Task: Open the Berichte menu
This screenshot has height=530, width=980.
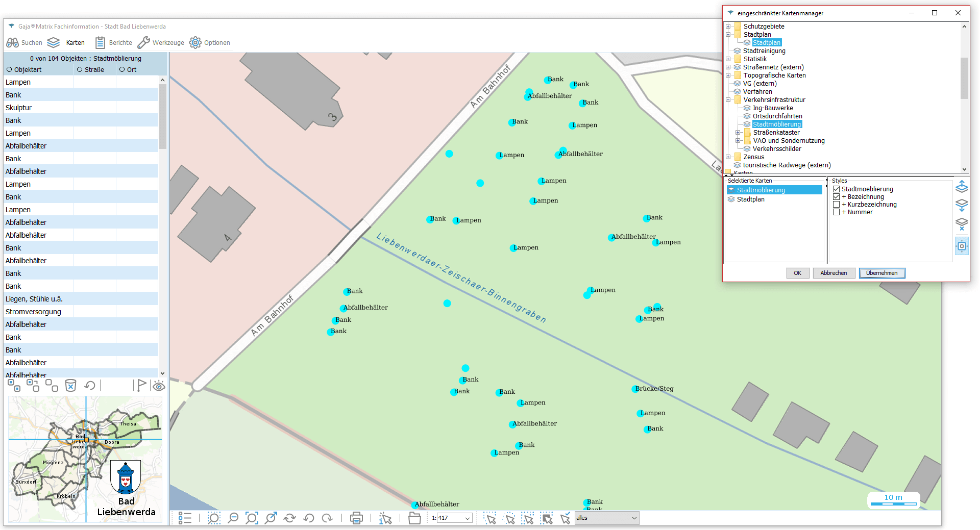Action: (114, 43)
